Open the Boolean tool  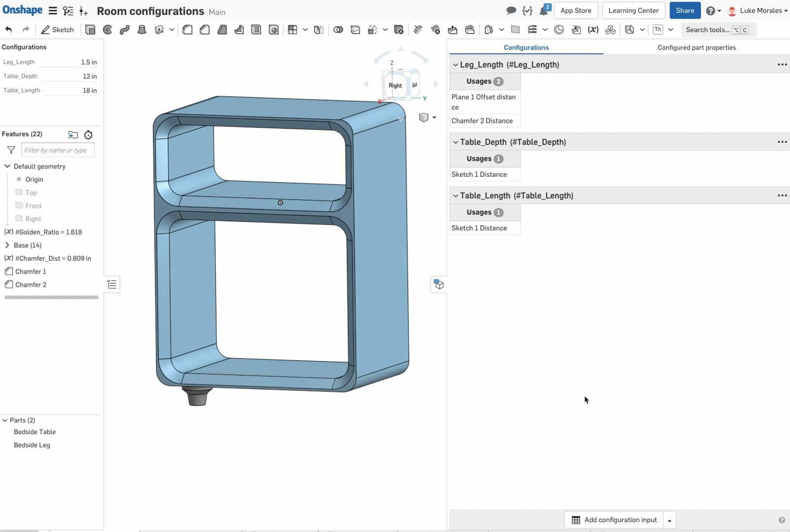338,30
